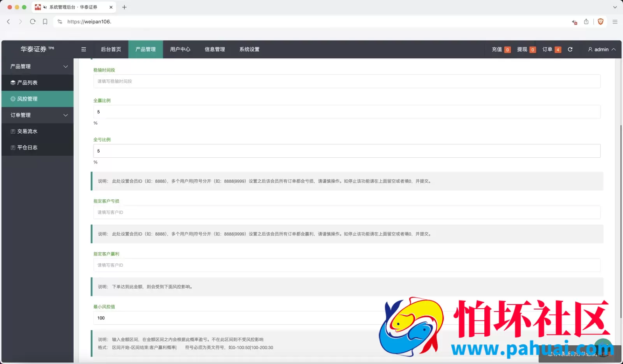Click the 指定客户赢利 label
The image size is (623, 364).
coord(106,254)
